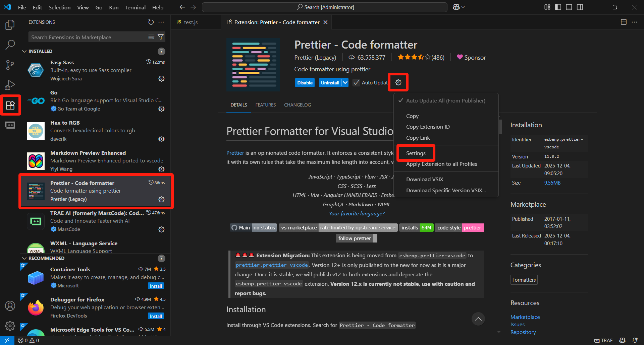
Task: Click the Prettier extension page gear icon
Action: (x=398, y=82)
